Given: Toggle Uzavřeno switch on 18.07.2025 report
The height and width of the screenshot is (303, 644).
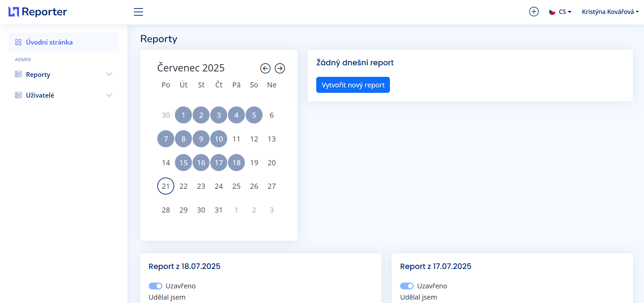Looking at the screenshot, I should [x=156, y=286].
